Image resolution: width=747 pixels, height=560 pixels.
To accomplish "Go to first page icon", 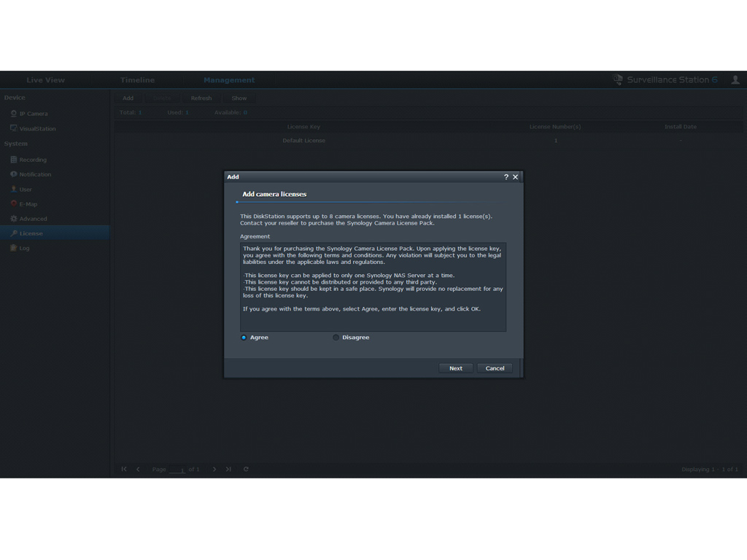I will click(x=124, y=469).
